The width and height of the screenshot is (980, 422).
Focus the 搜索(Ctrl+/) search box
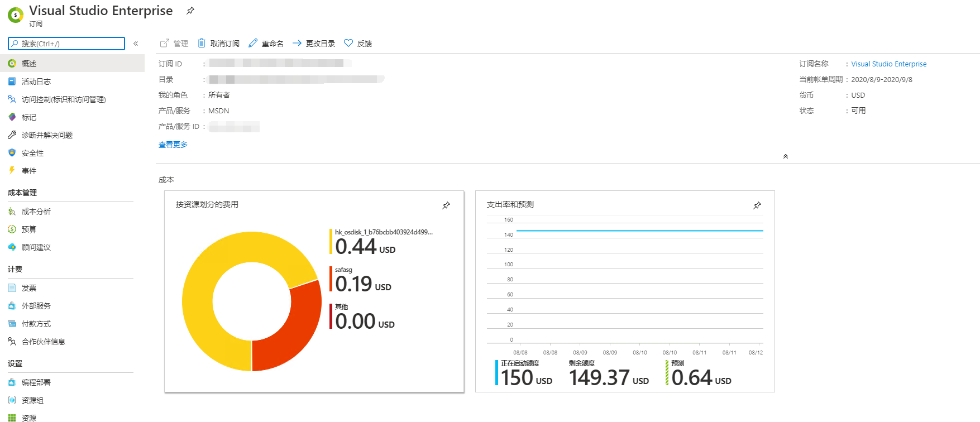click(66, 44)
